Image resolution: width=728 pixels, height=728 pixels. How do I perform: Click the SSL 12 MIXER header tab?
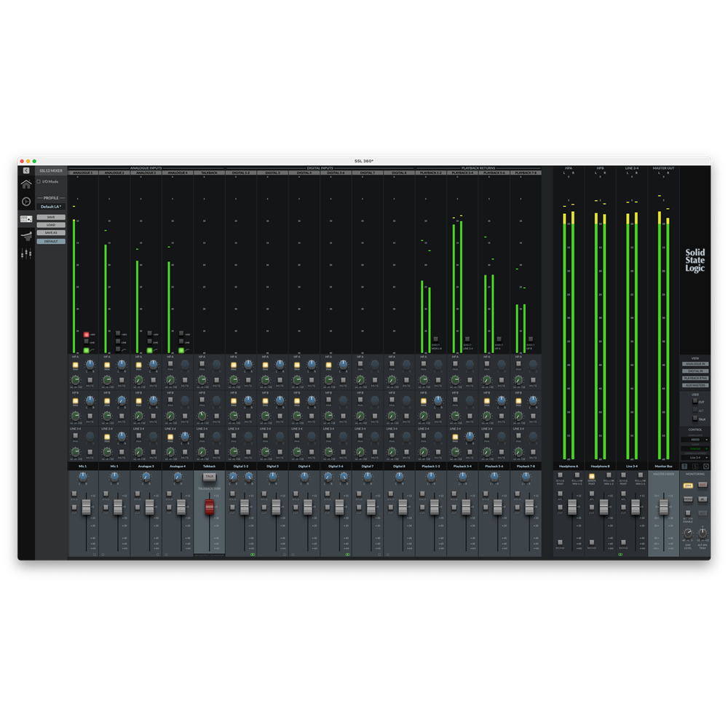(x=51, y=170)
